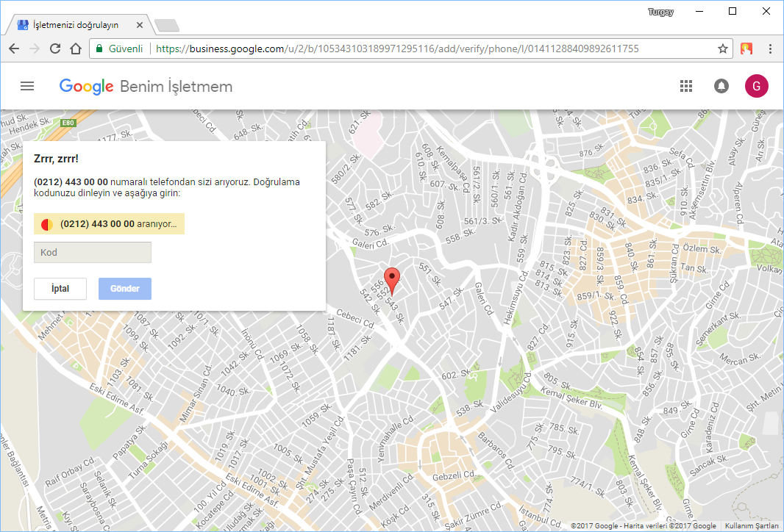Viewport: 784px width, 532px height.
Task: Click the Google Benim İşletmem logo
Action: pyautogui.click(x=146, y=87)
